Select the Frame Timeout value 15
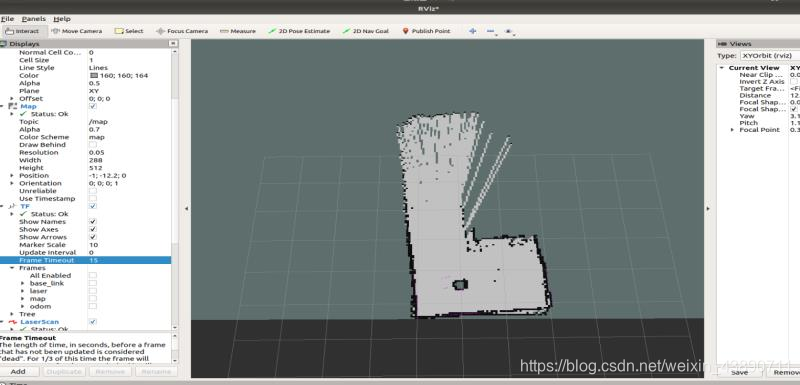Viewport: 800px width, 385px height. pos(93,260)
